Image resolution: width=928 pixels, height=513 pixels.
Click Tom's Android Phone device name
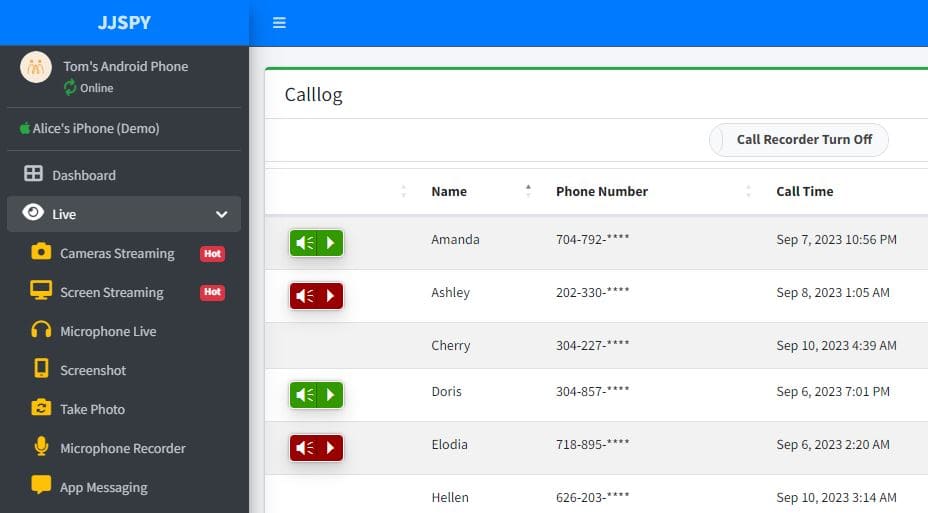[126, 66]
